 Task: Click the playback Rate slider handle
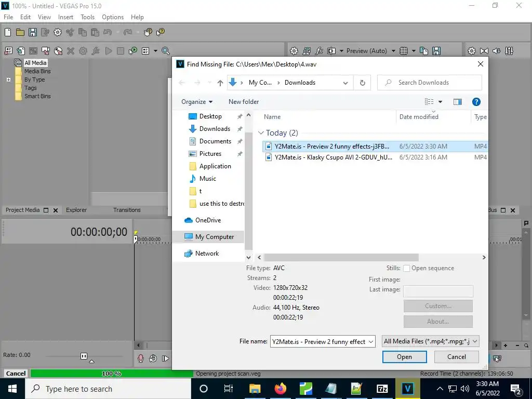point(84,356)
